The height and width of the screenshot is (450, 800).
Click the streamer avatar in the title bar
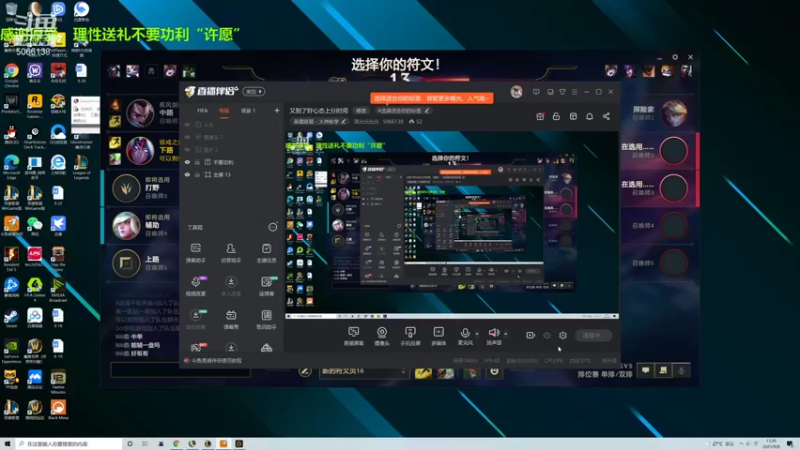coord(516,92)
